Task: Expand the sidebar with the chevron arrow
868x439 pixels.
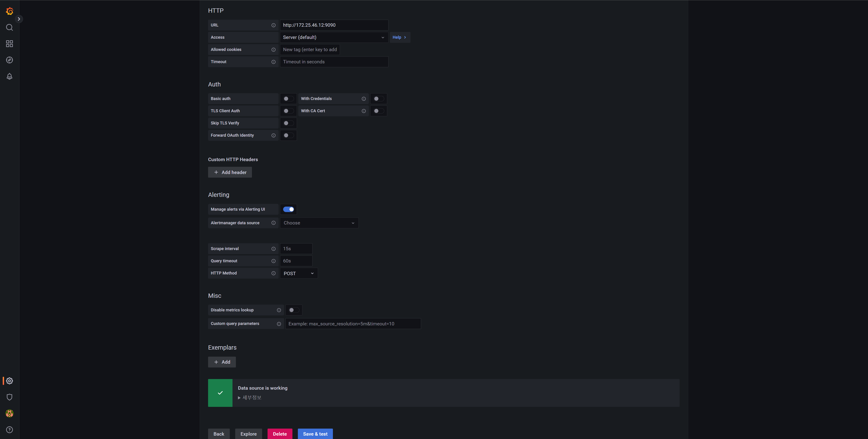Action: (19, 19)
